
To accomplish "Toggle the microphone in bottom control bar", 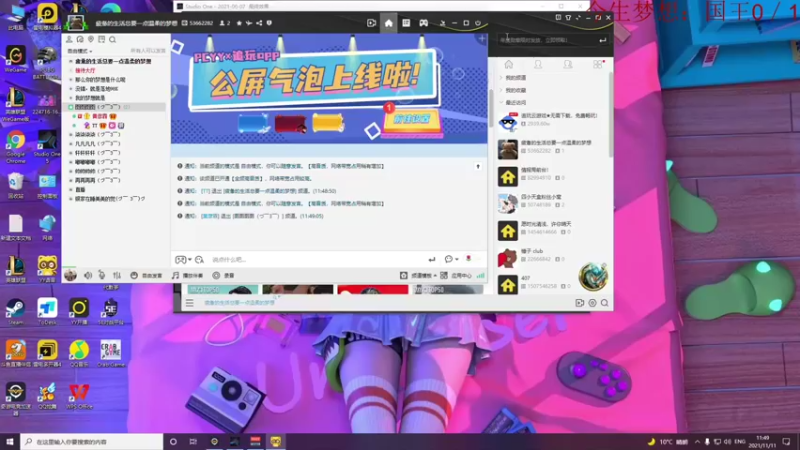I will pyautogui.click(x=102, y=276).
